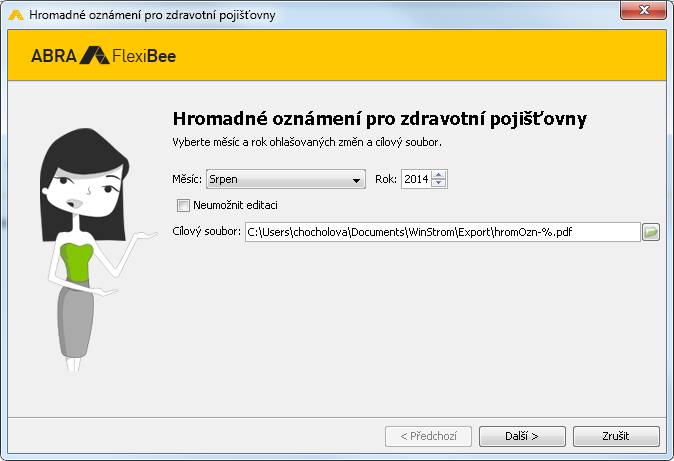Image resolution: width=674 pixels, height=461 pixels.
Task: Click the heading Hromadné oznámení pro zdravotní pojišťovny
Action: tap(380, 119)
